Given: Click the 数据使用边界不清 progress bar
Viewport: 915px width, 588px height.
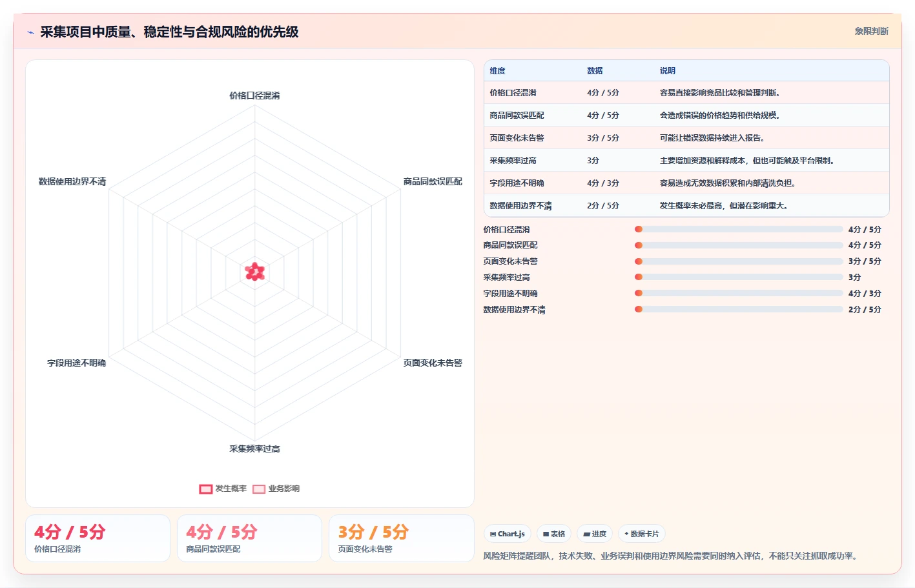Looking at the screenshot, I should (739, 309).
